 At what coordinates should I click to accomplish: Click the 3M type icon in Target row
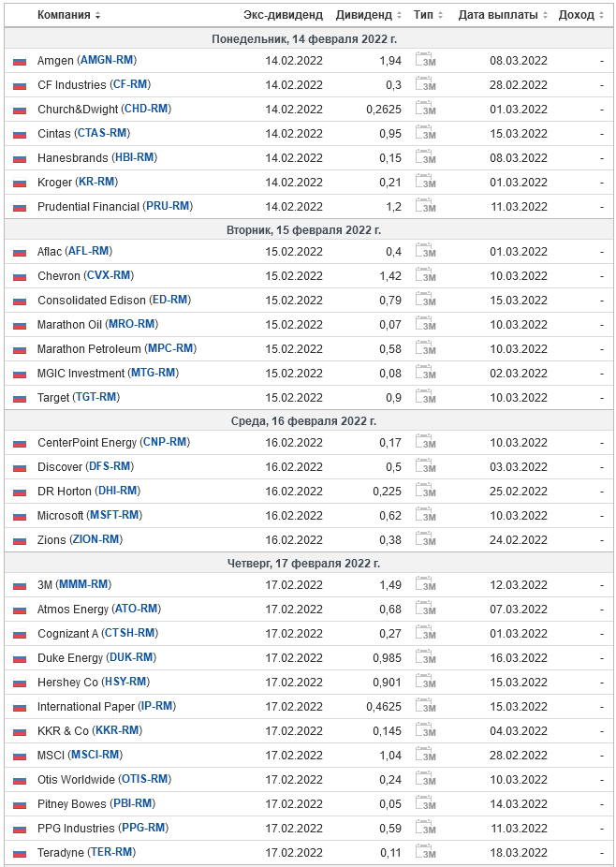425,398
